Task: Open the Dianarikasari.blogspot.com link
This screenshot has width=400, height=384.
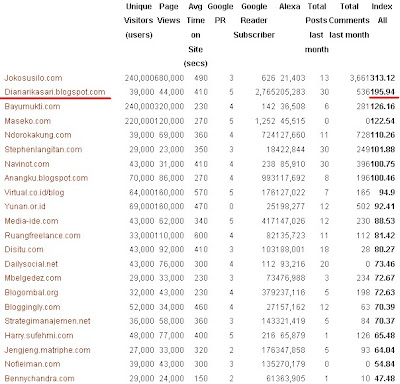Action: point(55,92)
